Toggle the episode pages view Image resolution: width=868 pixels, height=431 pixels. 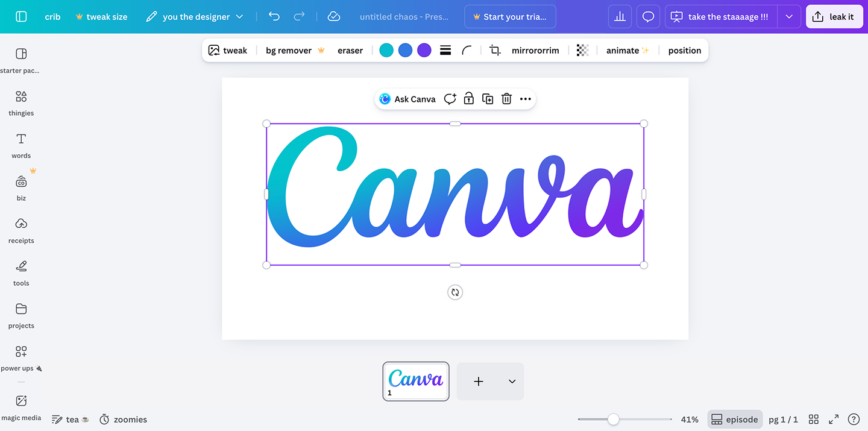[735, 420]
